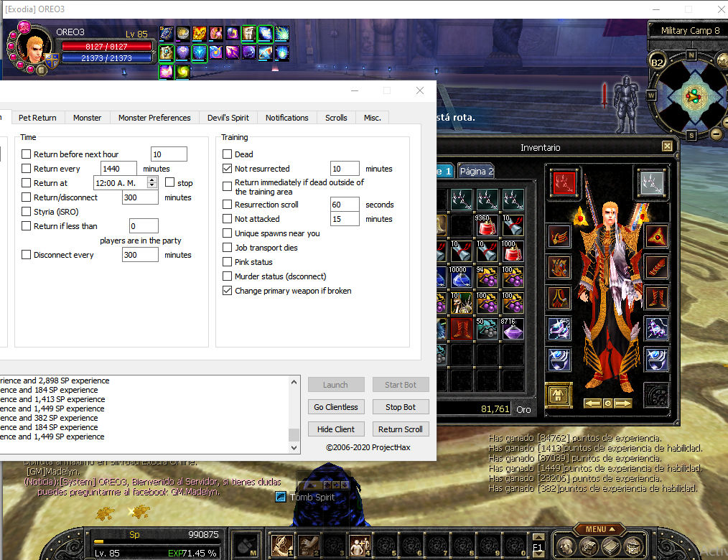Toggle Change primary weapon if broken
Viewport: 728px width, 560px height.
tap(228, 291)
